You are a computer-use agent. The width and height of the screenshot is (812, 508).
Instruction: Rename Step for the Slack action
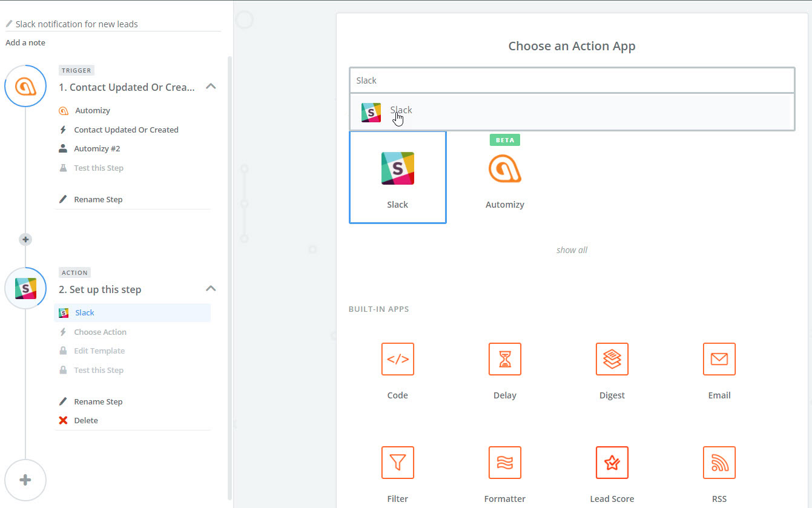point(98,401)
